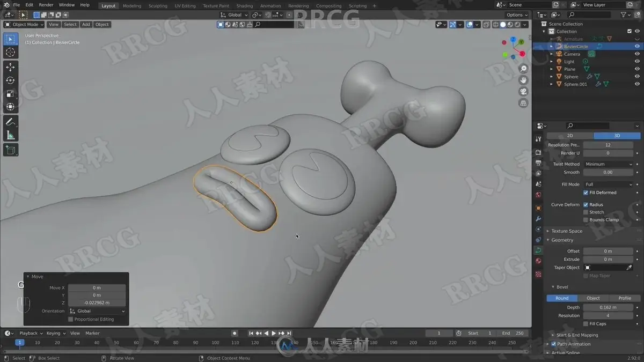Viewport: 644px width, 362px height.
Task: Open Orientation dropdown in Move panel
Action: click(x=97, y=311)
